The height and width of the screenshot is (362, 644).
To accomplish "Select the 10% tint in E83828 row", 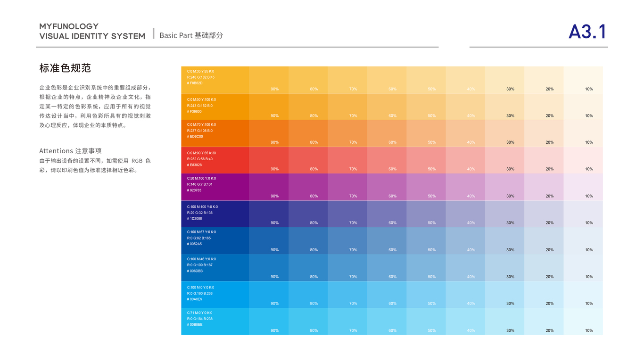I will pos(583,160).
